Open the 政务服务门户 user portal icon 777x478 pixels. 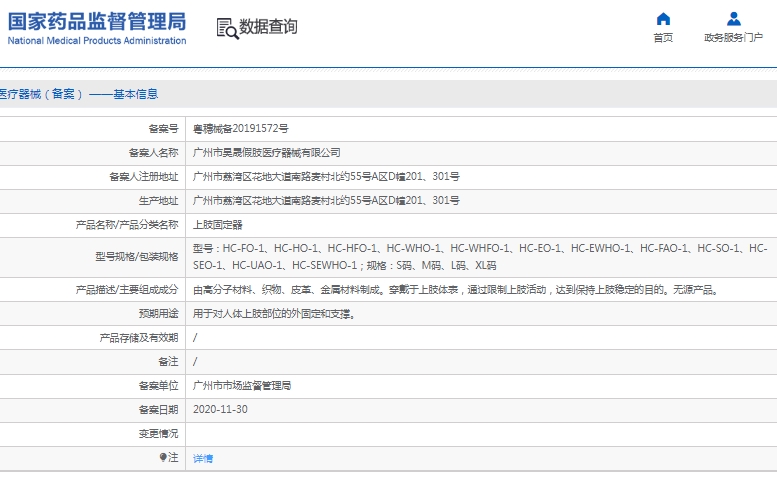tap(733, 19)
